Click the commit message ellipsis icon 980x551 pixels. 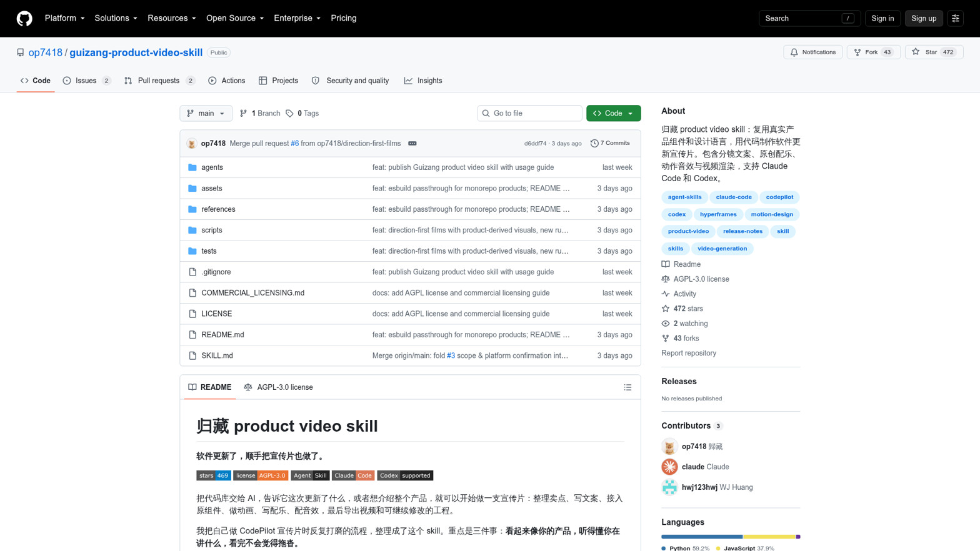coord(412,143)
